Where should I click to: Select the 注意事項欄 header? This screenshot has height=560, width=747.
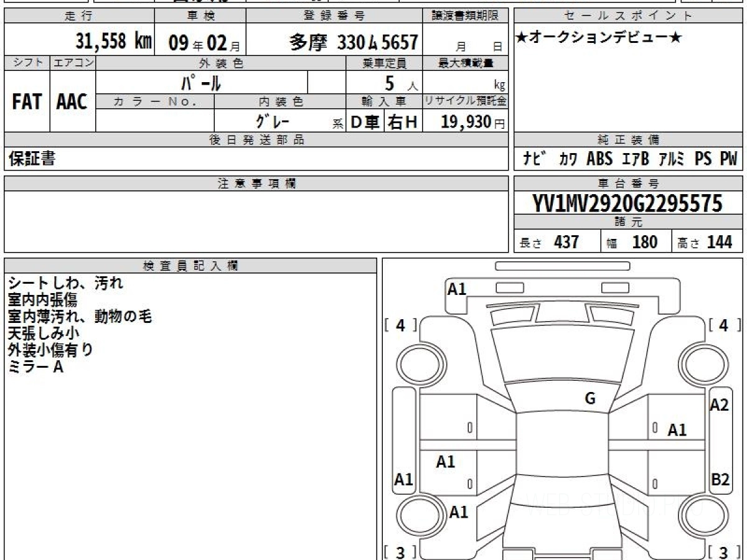pos(256,183)
